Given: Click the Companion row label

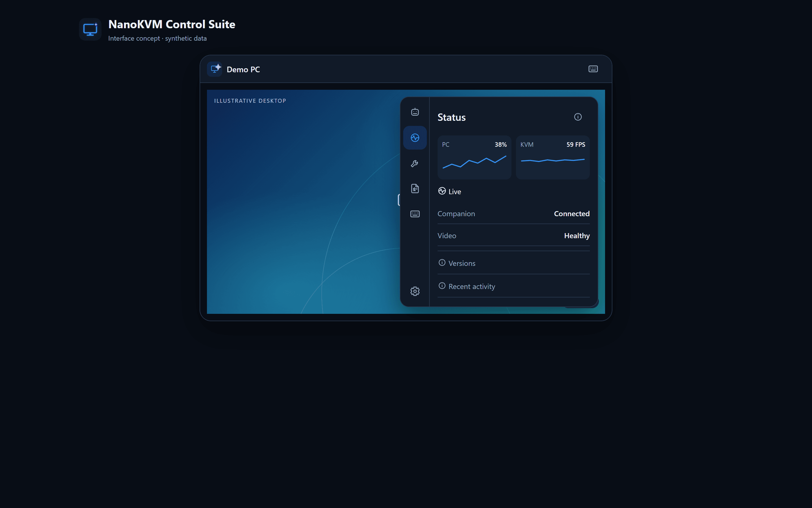Looking at the screenshot, I should 456,214.
